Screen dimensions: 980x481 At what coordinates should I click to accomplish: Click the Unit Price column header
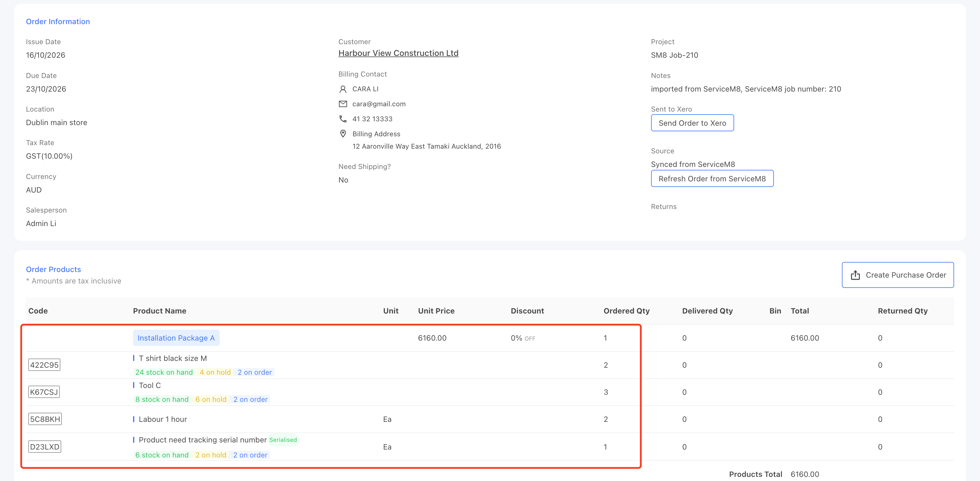coord(436,311)
